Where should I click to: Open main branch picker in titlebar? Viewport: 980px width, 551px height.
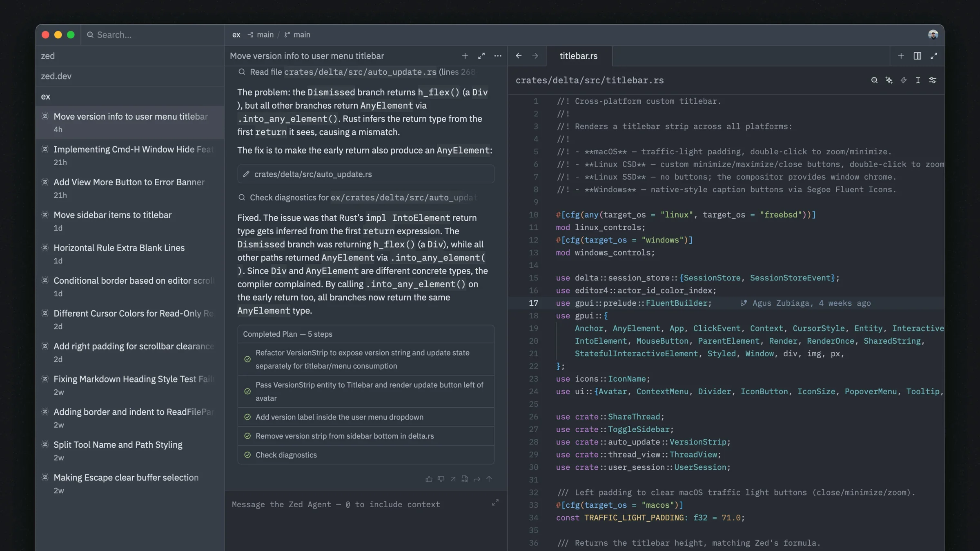point(297,35)
